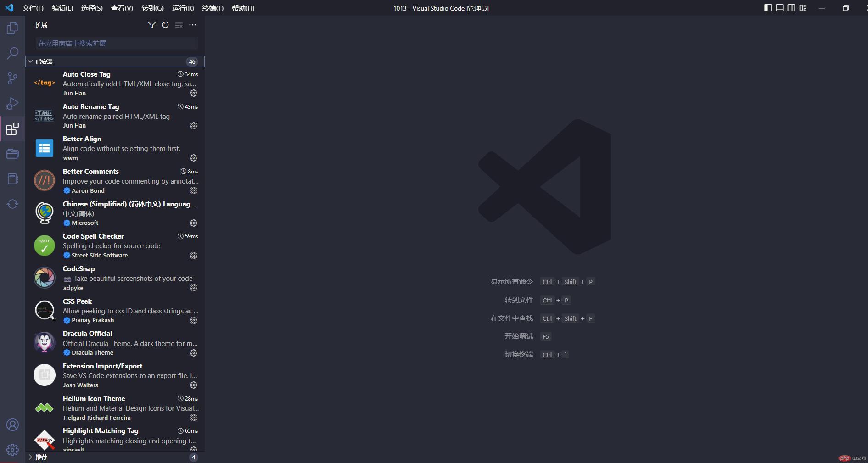Open the 选择(S) menu

(92, 8)
